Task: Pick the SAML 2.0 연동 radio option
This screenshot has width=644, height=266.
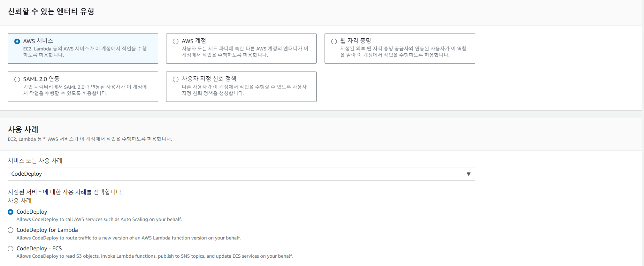Action: click(x=17, y=80)
